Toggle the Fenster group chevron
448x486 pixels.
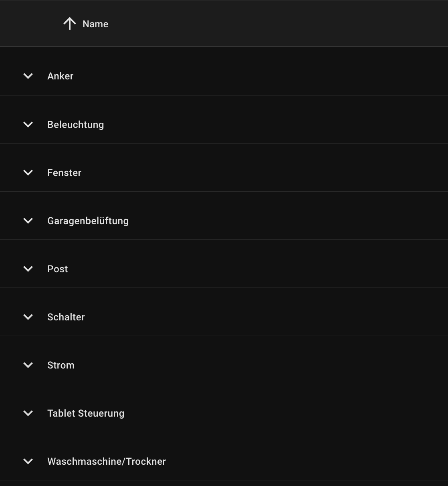pyautogui.click(x=28, y=173)
